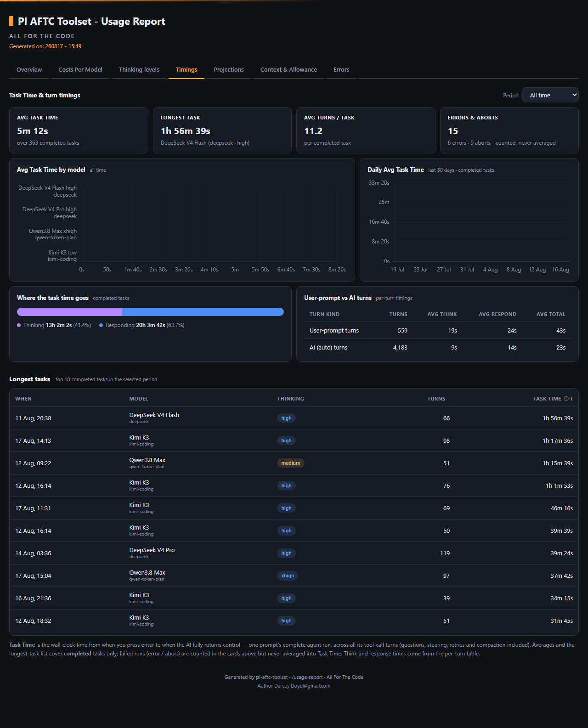Click the Turns column header in Longest tasks
The image size is (588, 728).
436,399
